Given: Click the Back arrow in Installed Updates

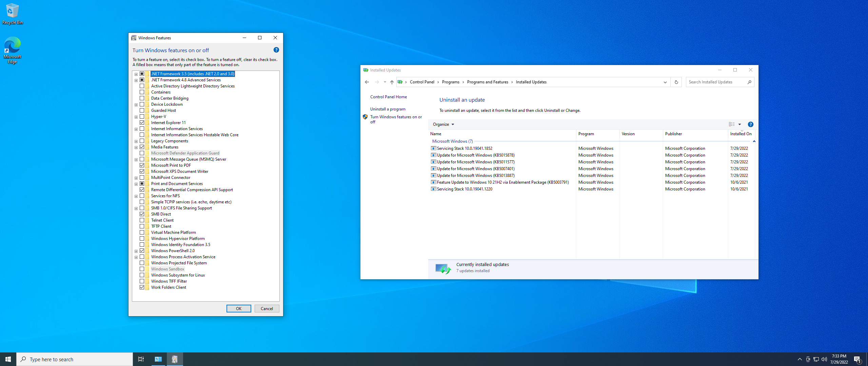Looking at the screenshot, I should [367, 82].
